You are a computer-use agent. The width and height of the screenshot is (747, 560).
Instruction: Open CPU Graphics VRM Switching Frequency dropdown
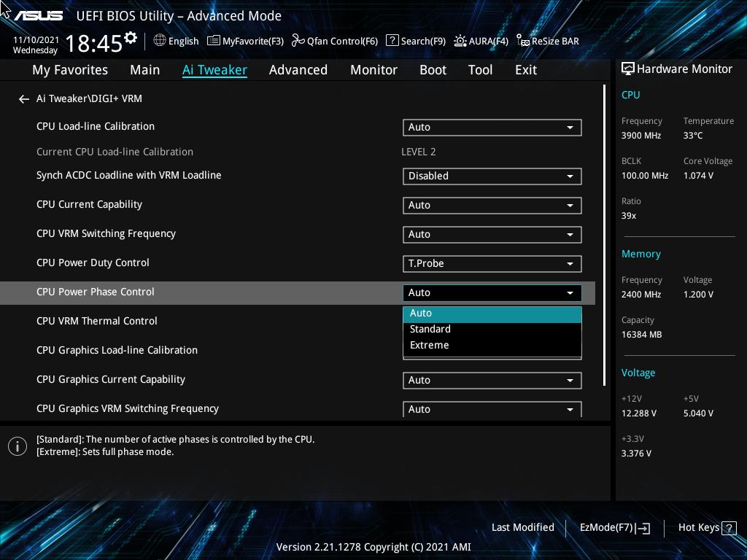pyautogui.click(x=492, y=409)
